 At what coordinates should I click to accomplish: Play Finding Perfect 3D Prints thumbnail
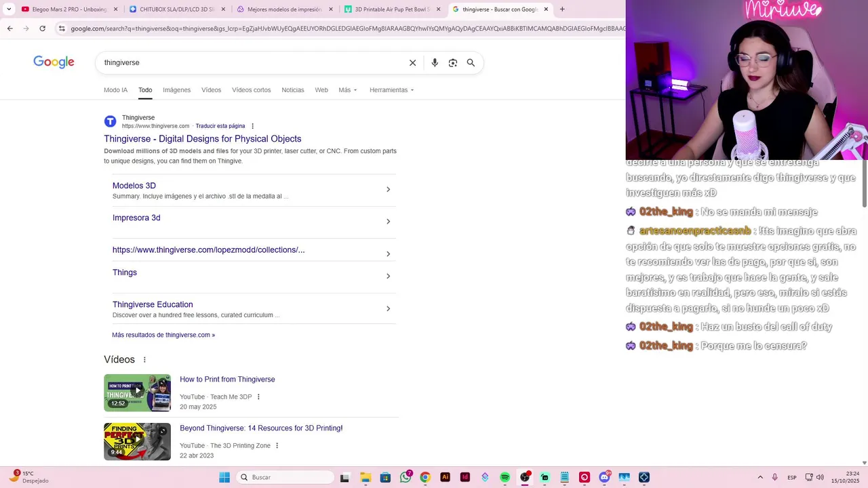coord(137,442)
